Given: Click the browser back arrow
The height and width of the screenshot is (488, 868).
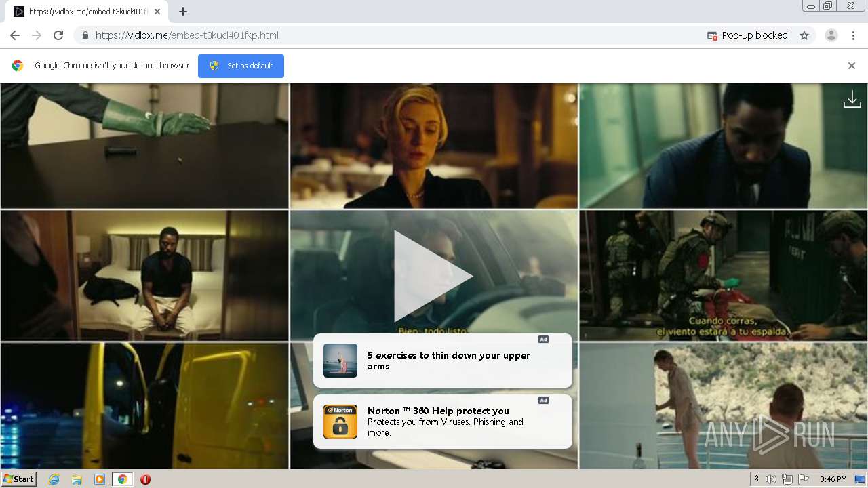Looking at the screenshot, I should pyautogui.click(x=15, y=35).
